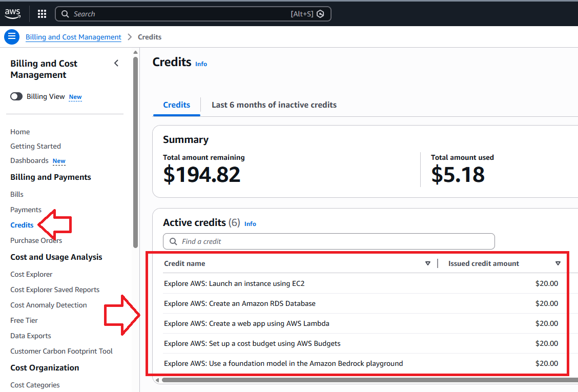578x392 pixels.
Task: Click the $5.18 total amount used value
Action: pos(458,174)
